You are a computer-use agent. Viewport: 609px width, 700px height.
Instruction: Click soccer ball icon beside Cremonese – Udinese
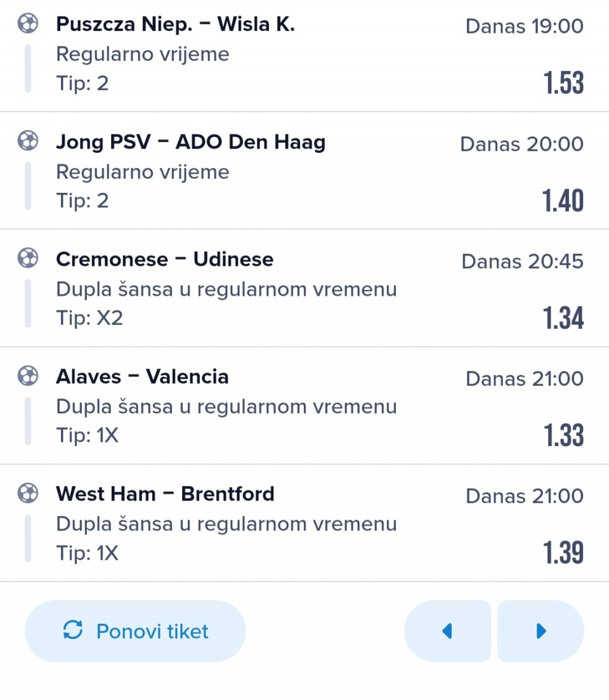pos(27,258)
